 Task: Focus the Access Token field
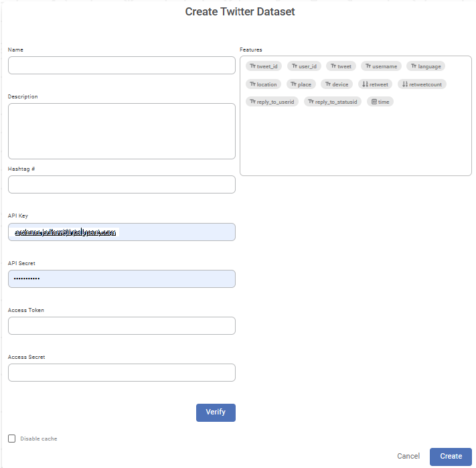tap(121, 325)
